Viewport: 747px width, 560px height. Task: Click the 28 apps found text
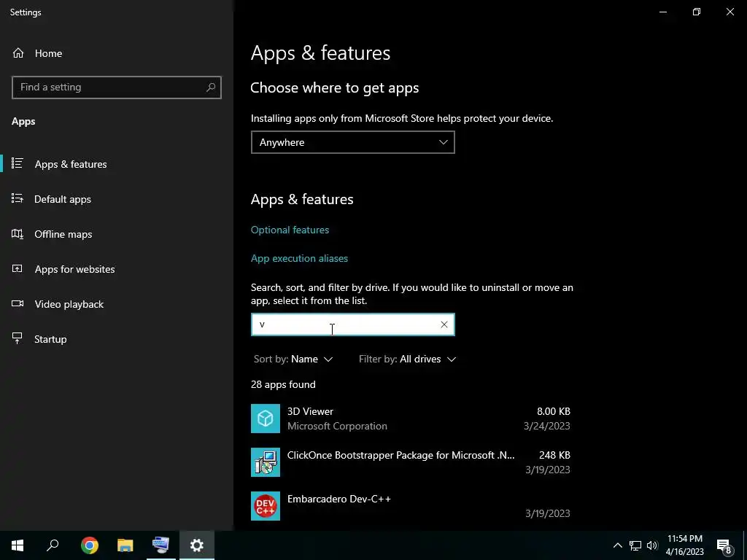click(283, 384)
